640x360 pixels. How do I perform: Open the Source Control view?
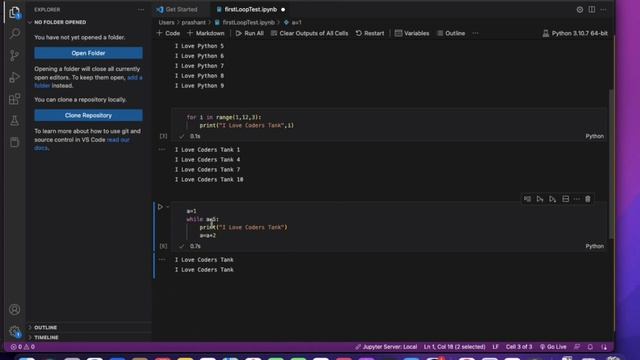15,55
